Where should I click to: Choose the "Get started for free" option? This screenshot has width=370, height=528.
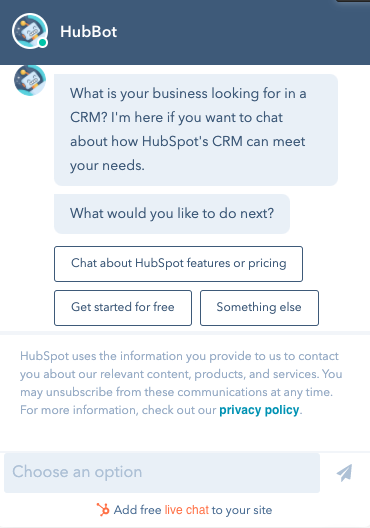(x=123, y=308)
